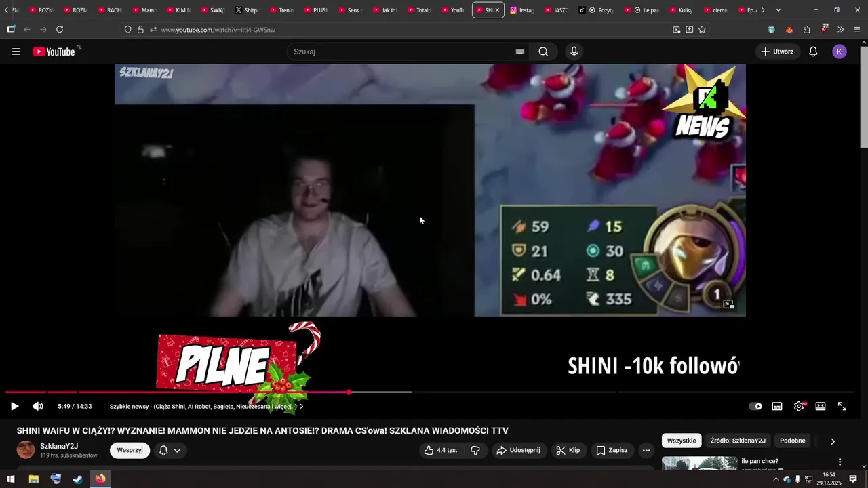The width and height of the screenshot is (868, 488).
Task: Switch to the 'KIM N' browser tab
Action: (178, 10)
